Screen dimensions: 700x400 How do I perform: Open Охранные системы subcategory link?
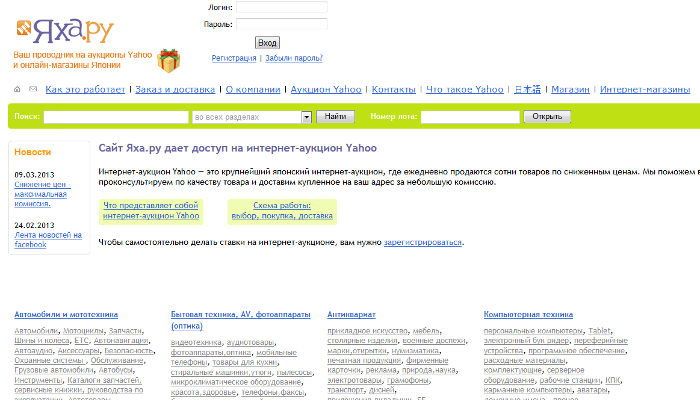coord(49,360)
